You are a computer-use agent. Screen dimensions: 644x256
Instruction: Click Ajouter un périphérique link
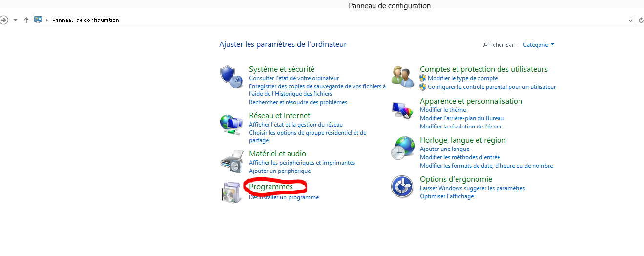(280, 171)
